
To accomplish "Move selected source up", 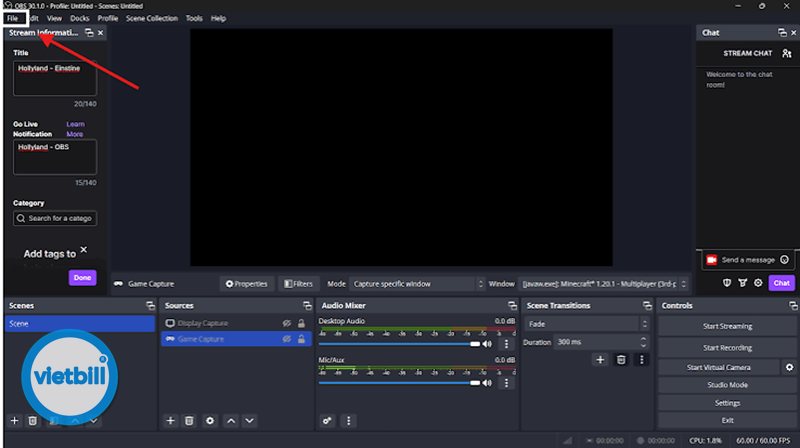I will (x=231, y=420).
